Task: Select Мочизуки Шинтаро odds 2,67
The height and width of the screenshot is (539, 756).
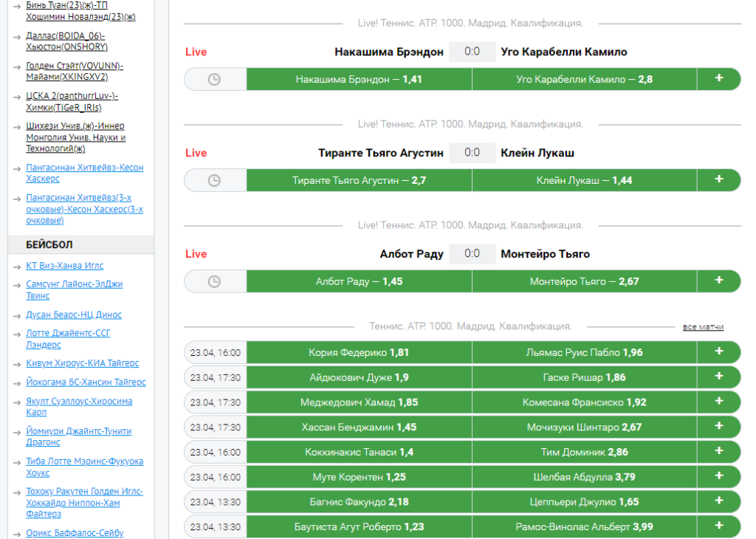Action: (x=585, y=428)
